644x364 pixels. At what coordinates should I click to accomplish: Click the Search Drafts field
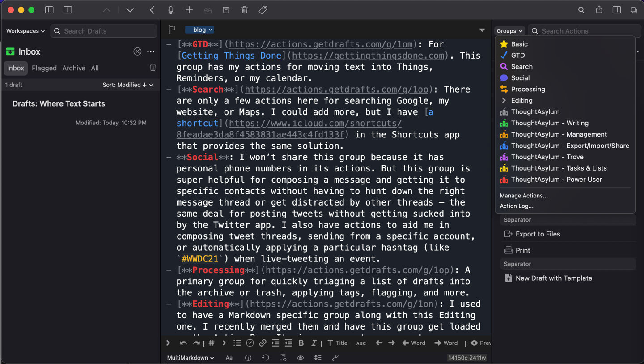pos(104,31)
